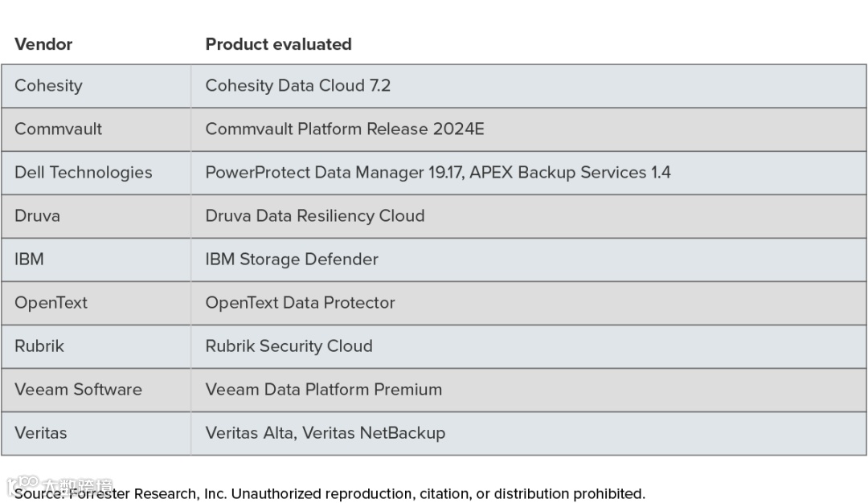868x503 pixels.
Task: Select the IBM Storage Defender cell
Action: pos(292,260)
